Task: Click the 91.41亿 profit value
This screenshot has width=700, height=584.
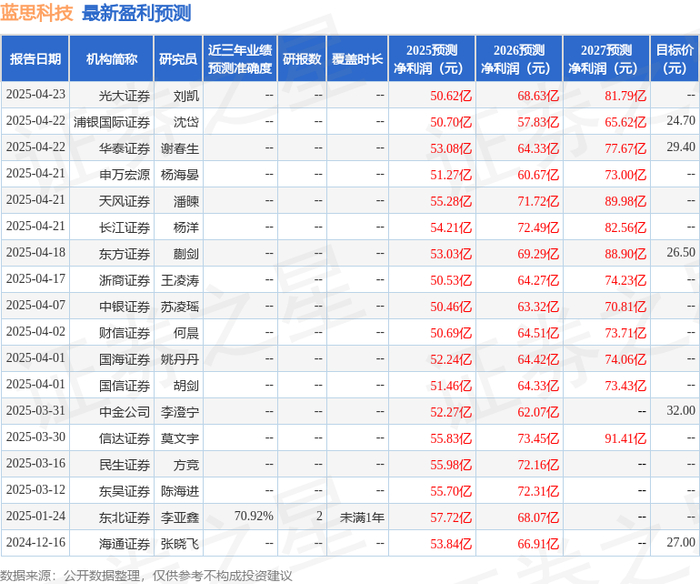Action: coord(625,438)
